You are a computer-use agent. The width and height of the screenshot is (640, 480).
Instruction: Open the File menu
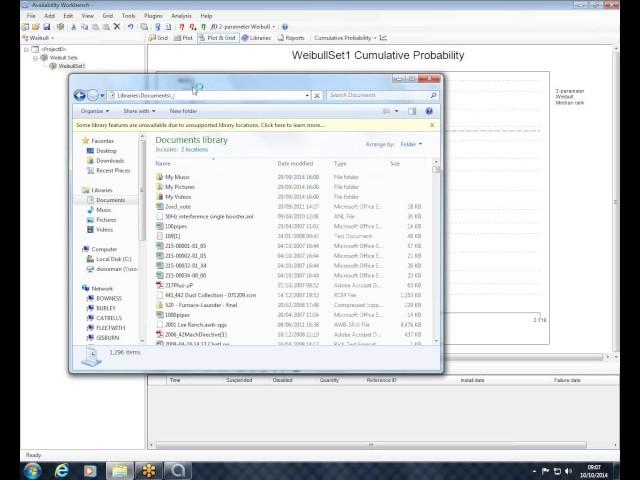tap(31, 16)
